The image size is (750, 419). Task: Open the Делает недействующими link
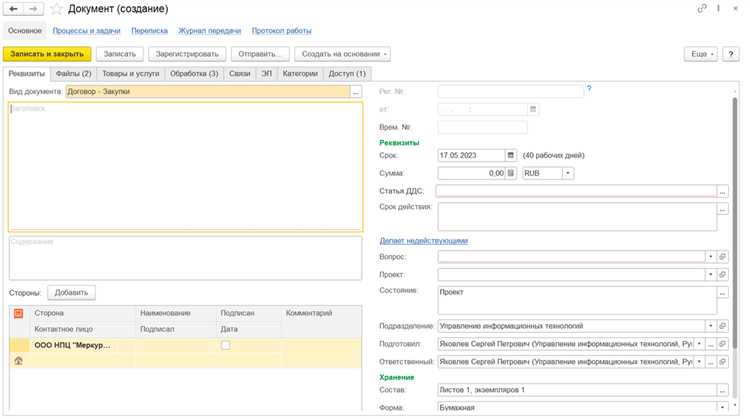tap(424, 241)
